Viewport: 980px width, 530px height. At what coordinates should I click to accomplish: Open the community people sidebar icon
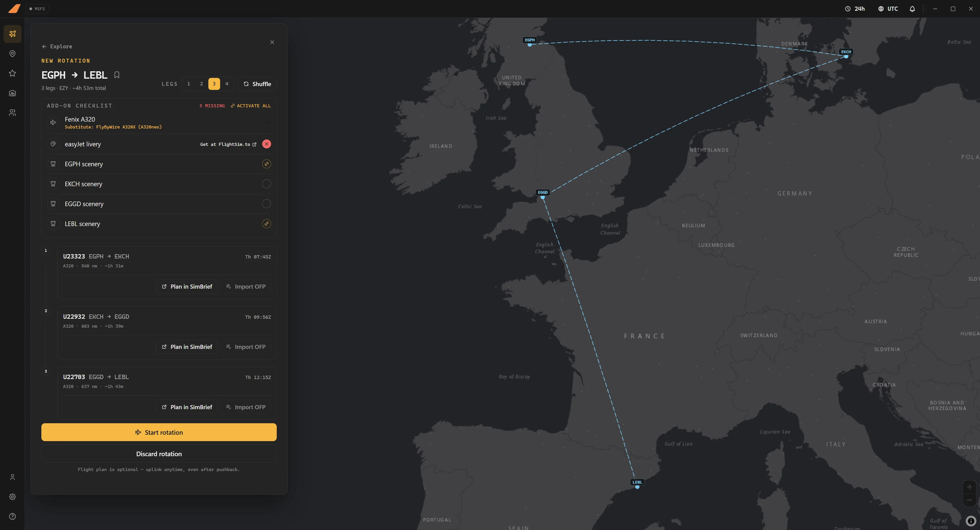pyautogui.click(x=13, y=113)
